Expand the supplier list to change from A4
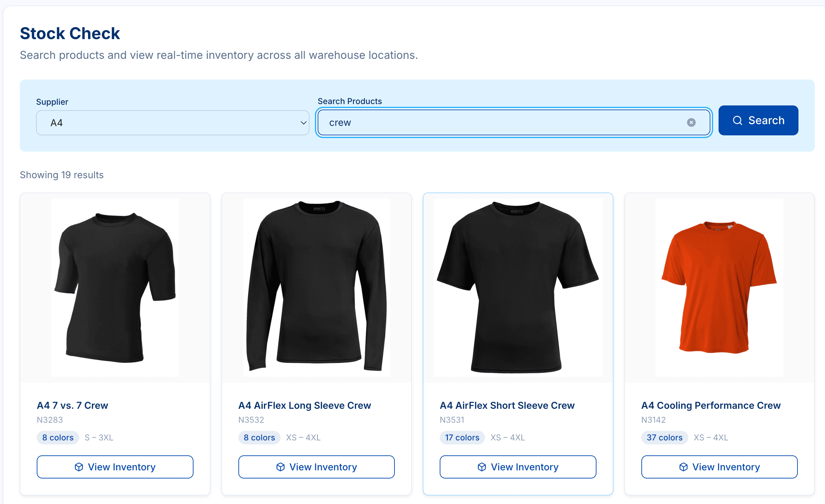Screen dimensions: 825x504 coord(172,122)
